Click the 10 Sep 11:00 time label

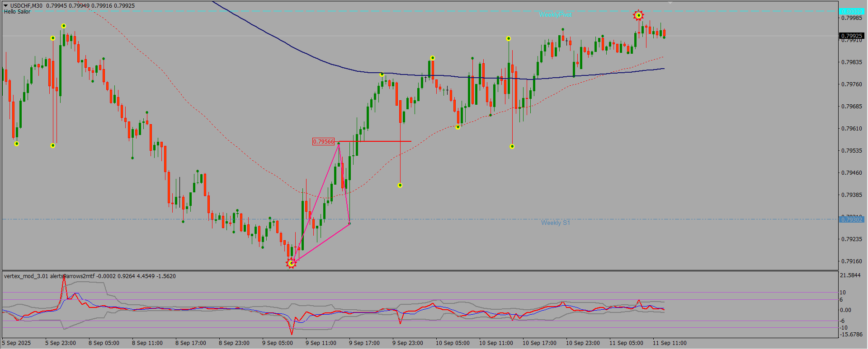coord(496,343)
